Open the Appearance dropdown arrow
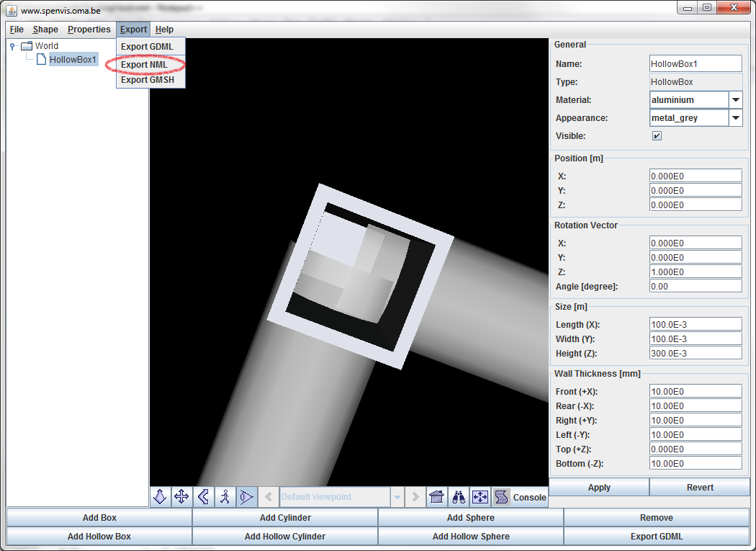Screen dimensions: 756x551 click(x=735, y=117)
